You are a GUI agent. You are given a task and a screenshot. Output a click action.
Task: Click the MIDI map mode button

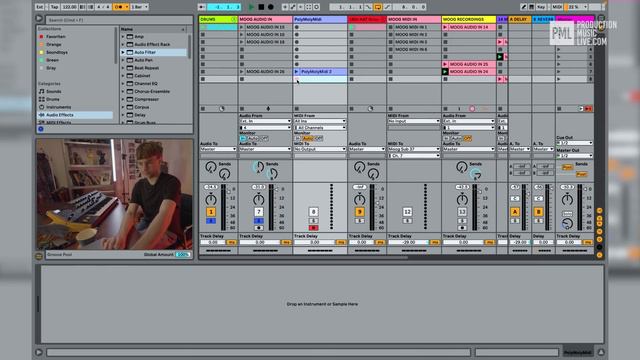[557, 7]
